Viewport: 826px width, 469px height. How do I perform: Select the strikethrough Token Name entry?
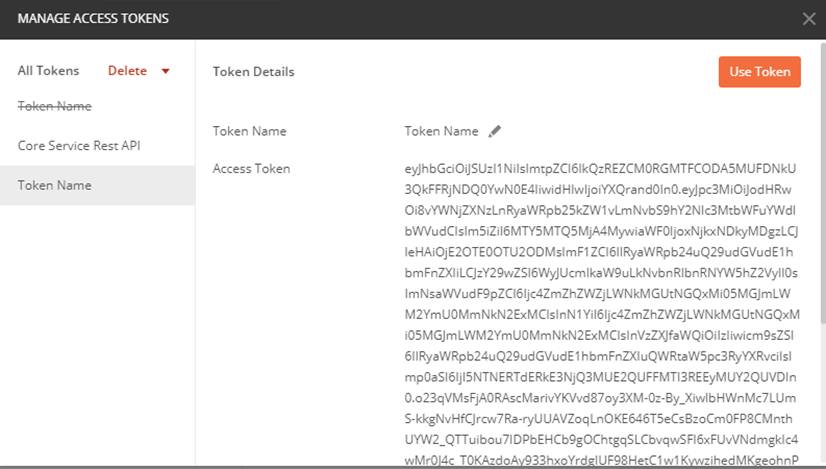(x=55, y=106)
